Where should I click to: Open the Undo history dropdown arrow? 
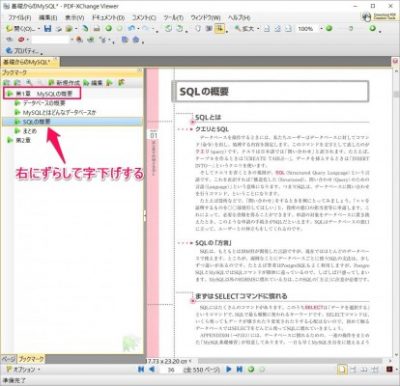pyautogui.click(x=138, y=29)
